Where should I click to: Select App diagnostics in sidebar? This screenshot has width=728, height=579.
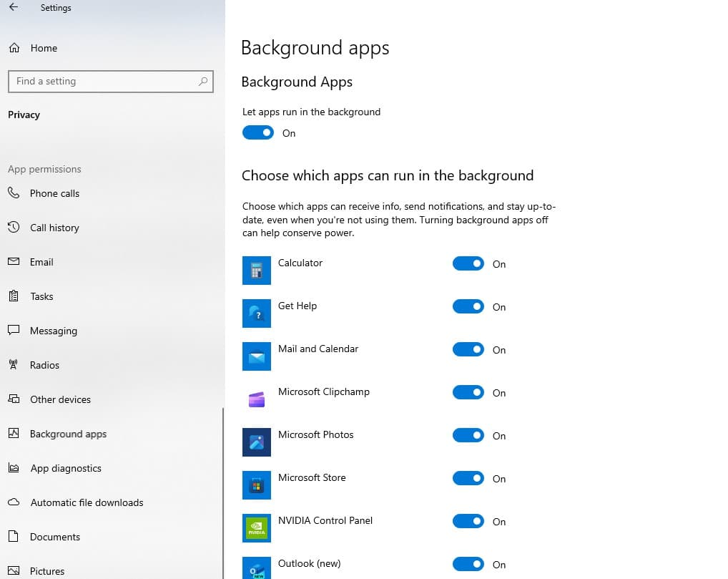click(x=66, y=468)
